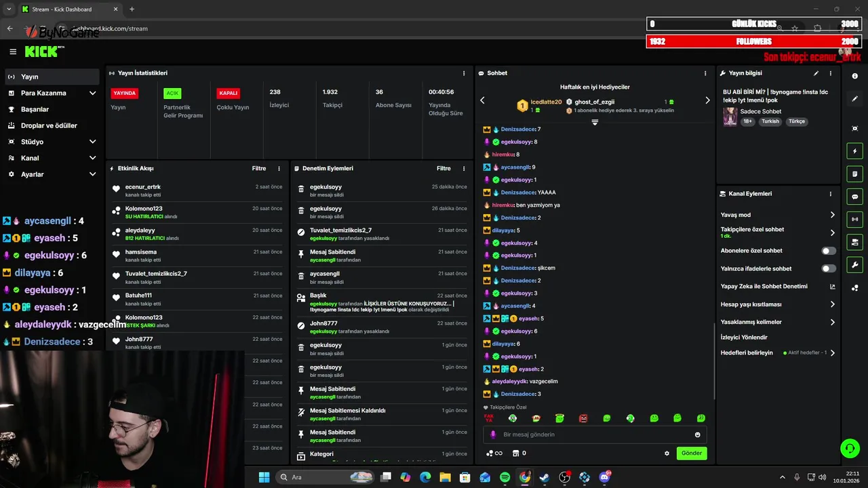Click the chat bubble icon in the right sidebar
The height and width of the screenshot is (488, 868).
pyautogui.click(x=855, y=197)
